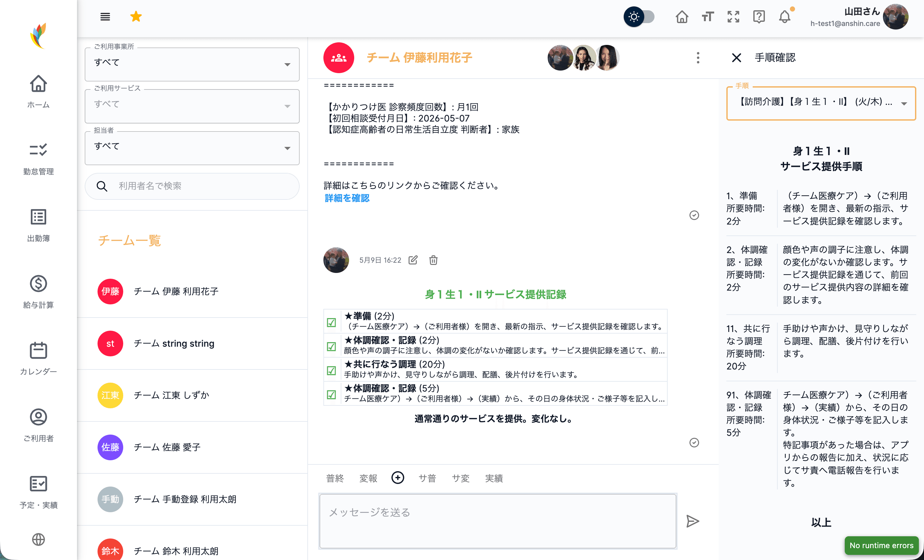Open 予定・実績 in sidebar
The image size is (924, 560).
38,492
